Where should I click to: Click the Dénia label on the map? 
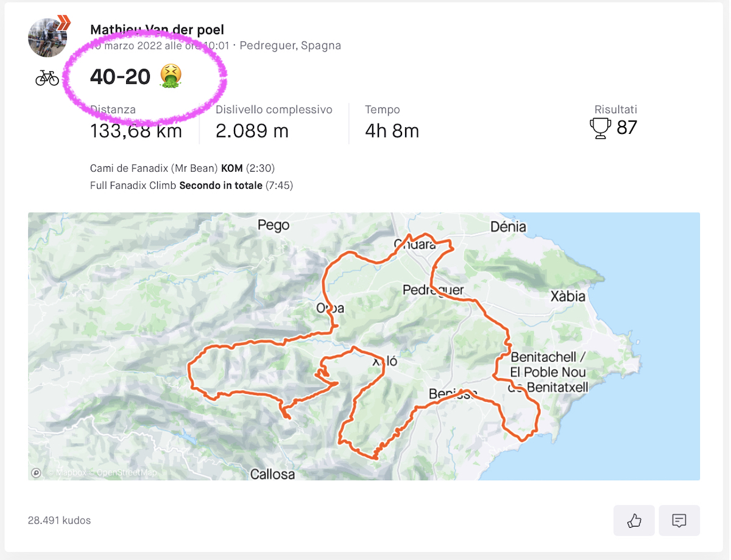508,227
